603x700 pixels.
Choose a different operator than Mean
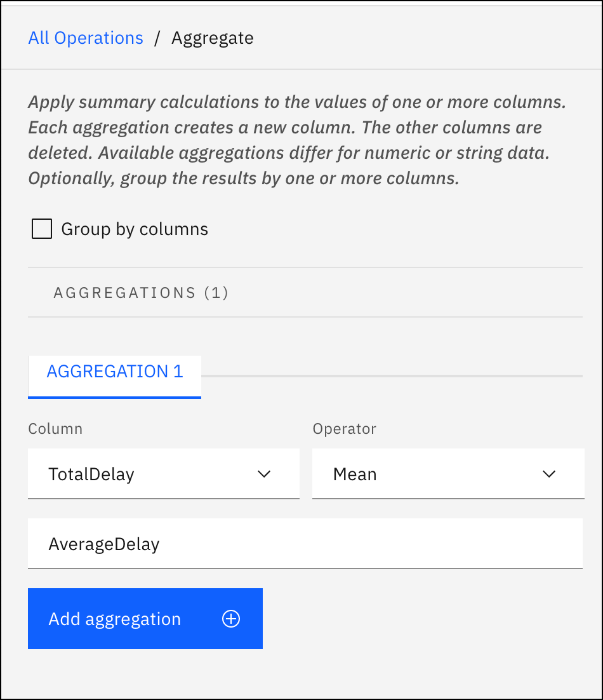tap(448, 473)
